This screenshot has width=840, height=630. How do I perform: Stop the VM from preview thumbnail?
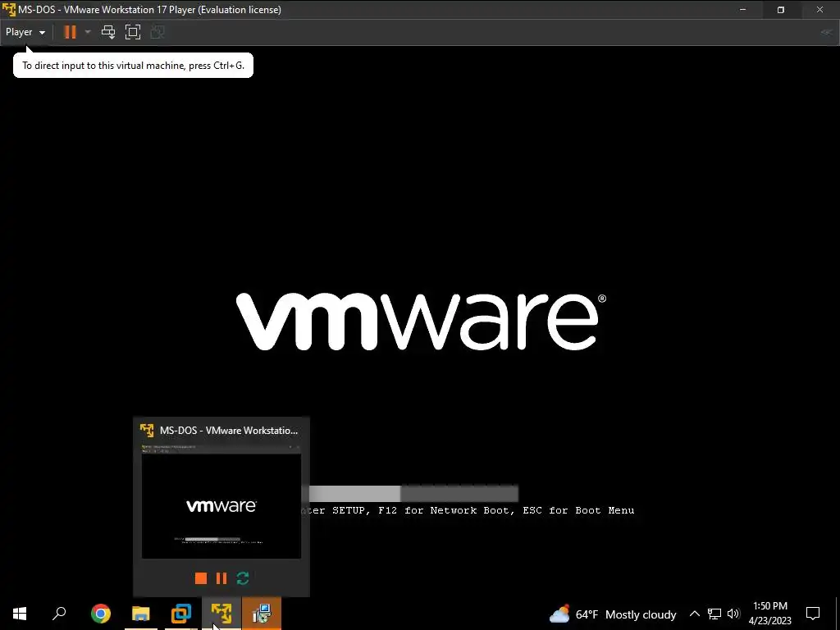coord(201,578)
